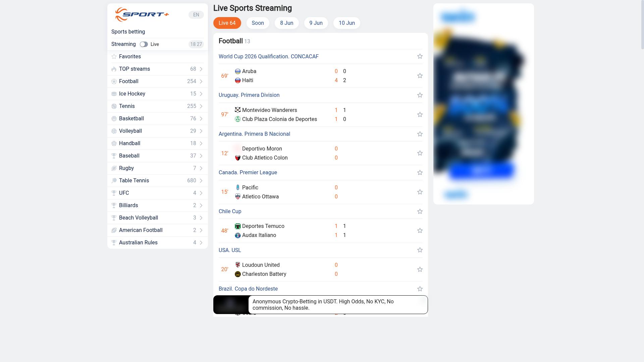Open the Argentina Primera B Nacional link

(254, 134)
